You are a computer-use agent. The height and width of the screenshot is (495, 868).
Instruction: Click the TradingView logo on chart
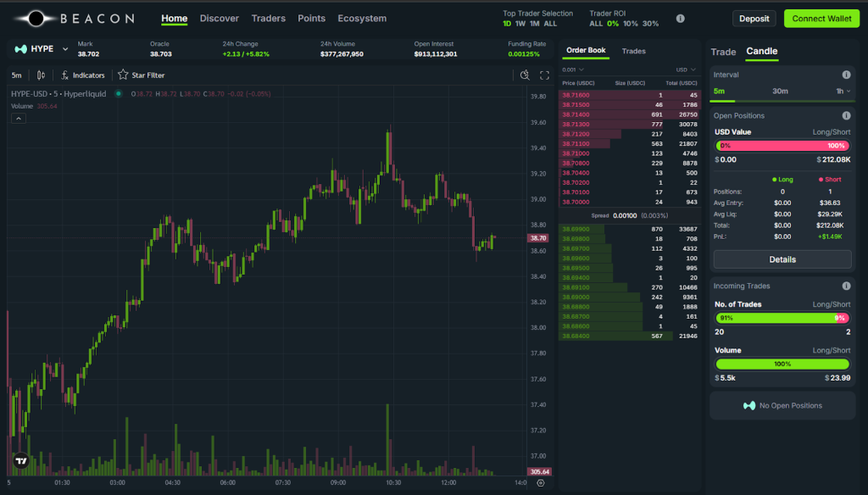(21, 461)
